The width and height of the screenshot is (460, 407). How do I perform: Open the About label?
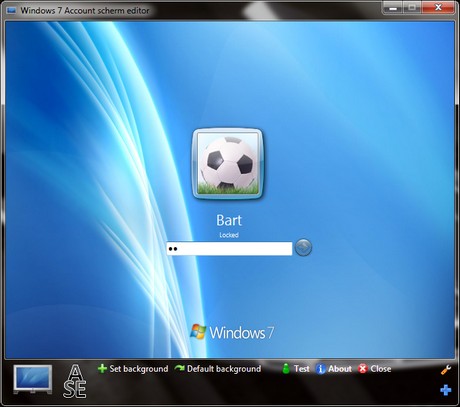(x=340, y=369)
